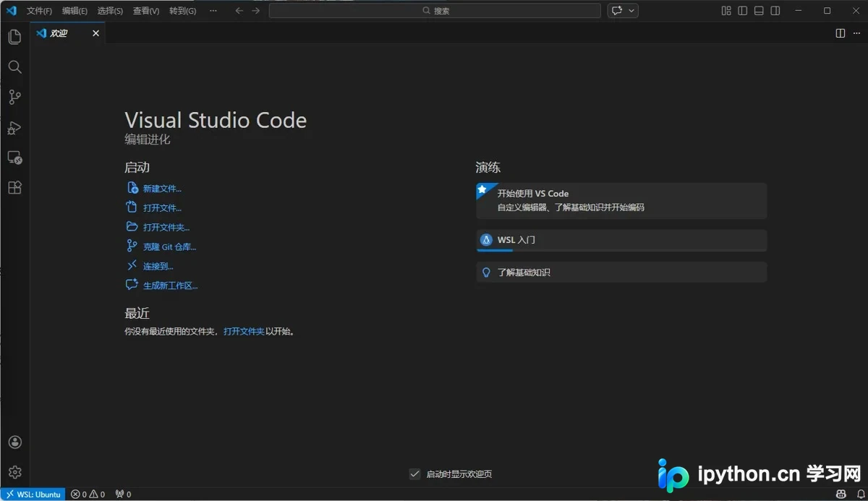Click 连接到... link

point(158,267)
